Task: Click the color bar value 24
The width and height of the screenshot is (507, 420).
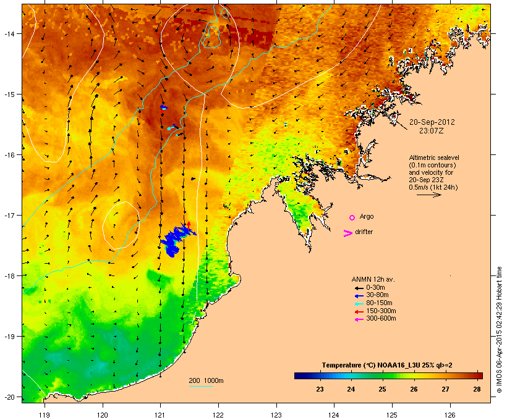Action: [x=351, y=389]
